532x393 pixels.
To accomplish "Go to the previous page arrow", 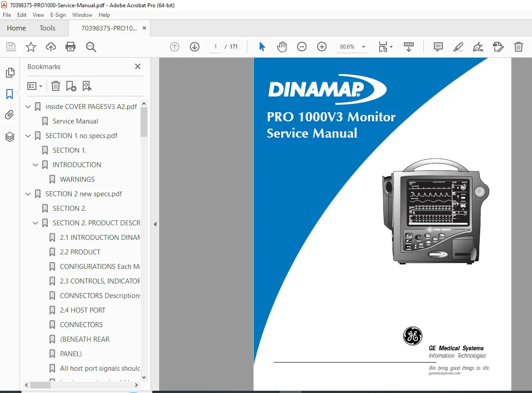I will point(175,47).
